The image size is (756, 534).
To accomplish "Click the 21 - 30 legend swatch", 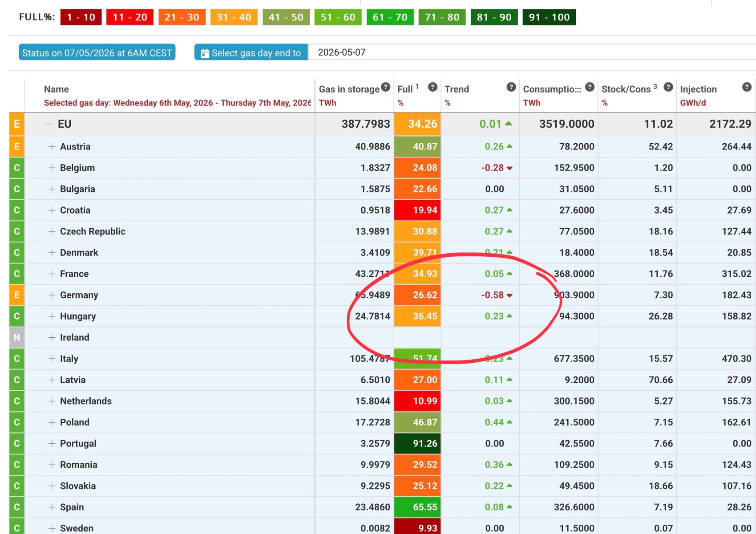I will [182, 17].
